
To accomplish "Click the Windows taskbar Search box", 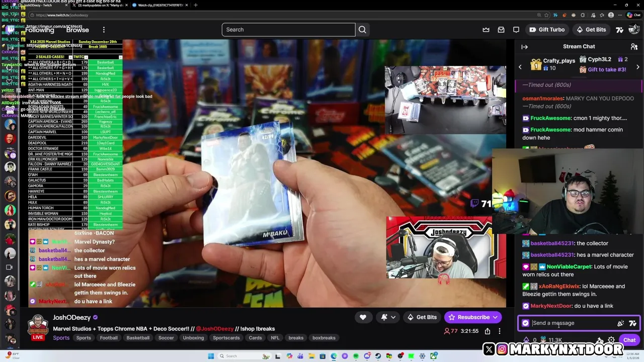I will coord(245,356).
